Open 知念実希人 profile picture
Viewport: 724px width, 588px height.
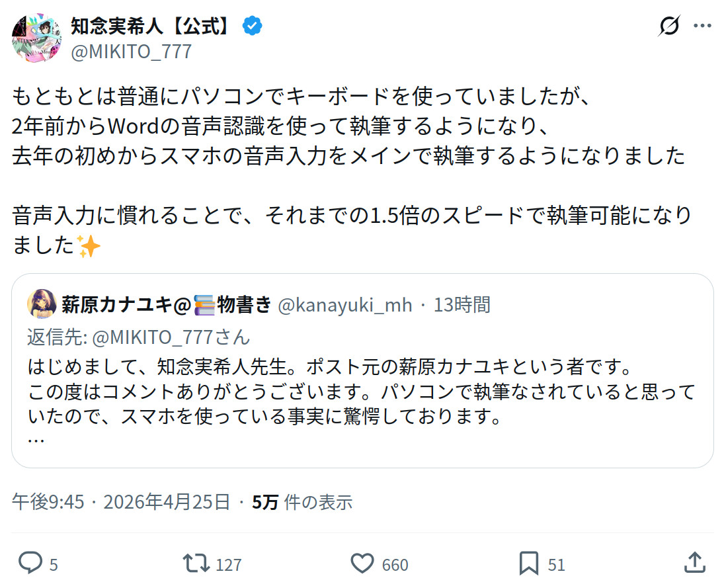point(36,37)
